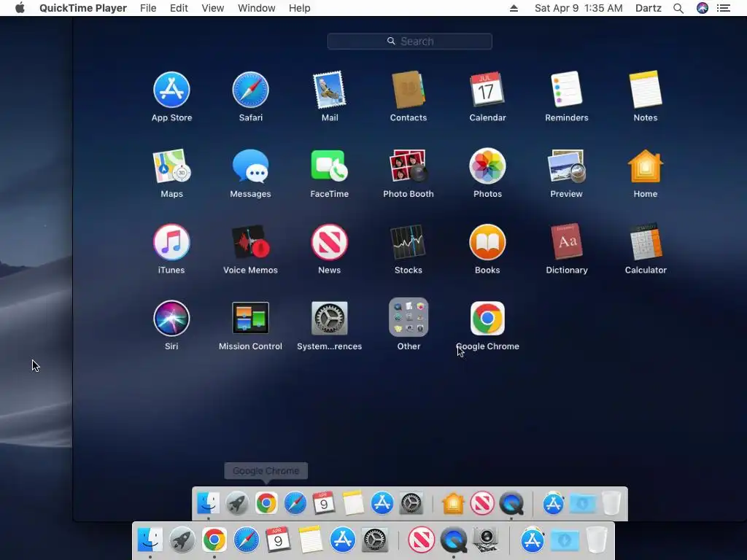The image size is (747, 560).
Task: Expand the Other folder in Launchpad
Action: [409, 318]
